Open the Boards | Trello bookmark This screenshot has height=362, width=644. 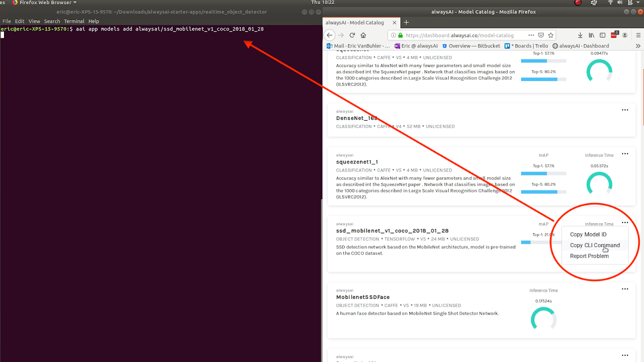tap(526, 46)
